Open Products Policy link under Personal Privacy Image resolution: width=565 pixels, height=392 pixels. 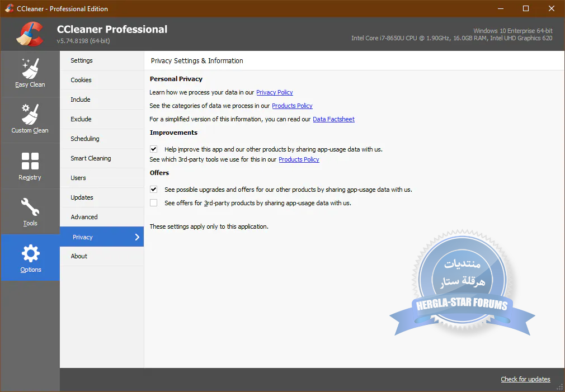point(292,106)
